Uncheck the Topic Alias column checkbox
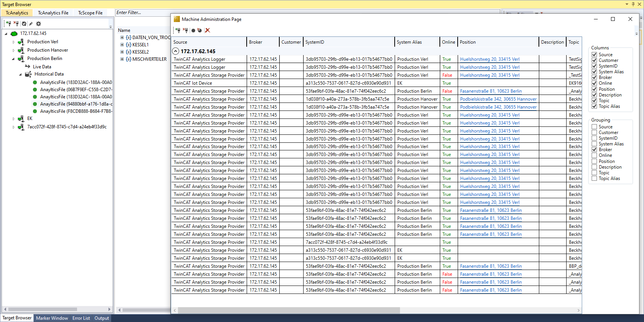The width and height of the screenshot is (644, 322). point(594,106)
